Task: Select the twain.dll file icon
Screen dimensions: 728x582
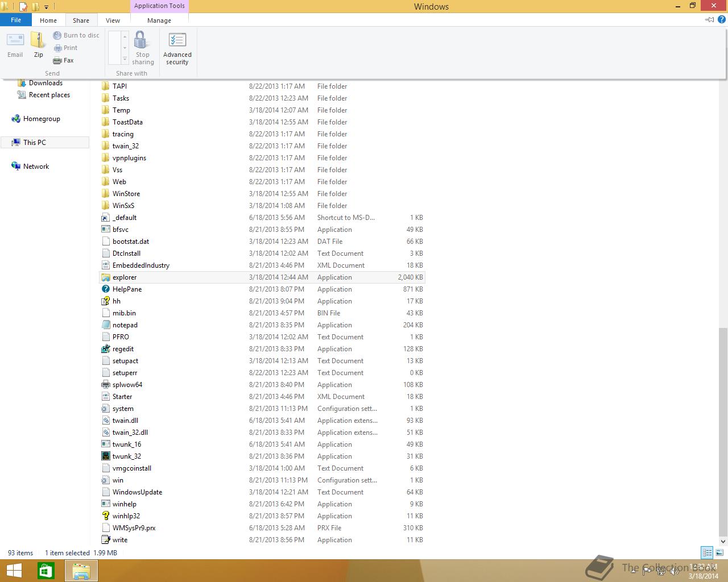Action: click(x=105, y=421)
